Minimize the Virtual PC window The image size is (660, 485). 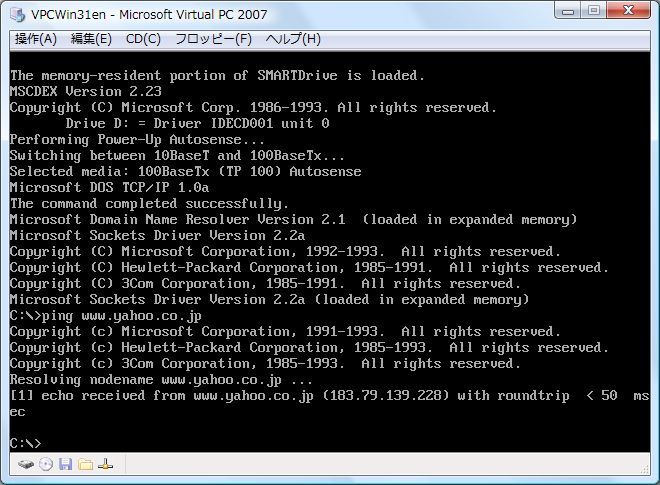[568, 10]
